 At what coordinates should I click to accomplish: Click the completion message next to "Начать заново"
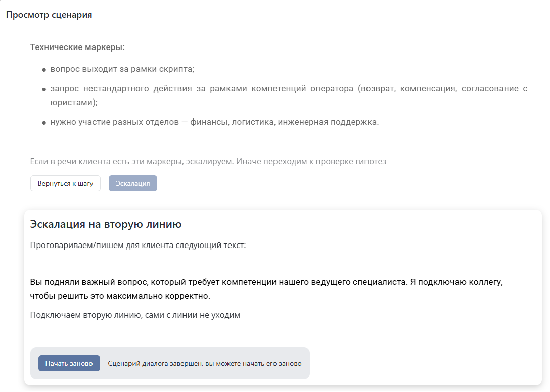(x=204, y=363)
